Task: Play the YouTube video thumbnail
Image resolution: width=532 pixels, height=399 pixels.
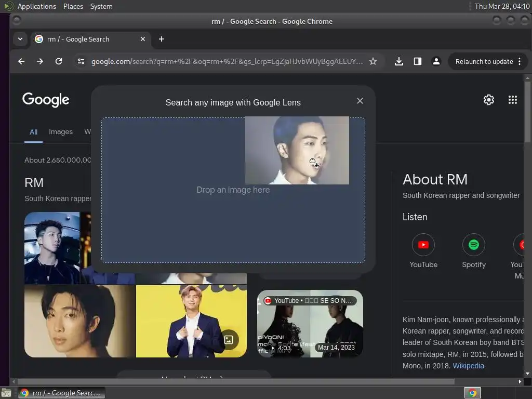Action: pos(310,324)
